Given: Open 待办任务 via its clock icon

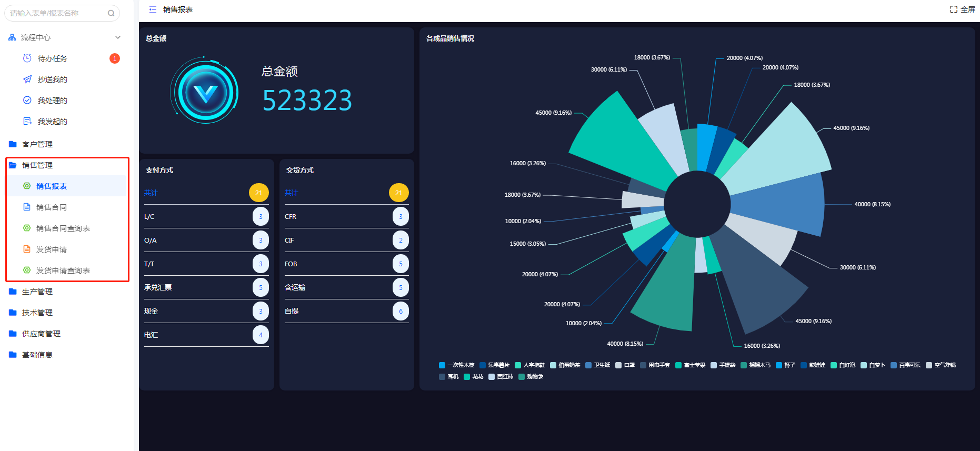Looking at the screenshot, I should [27, 58].
